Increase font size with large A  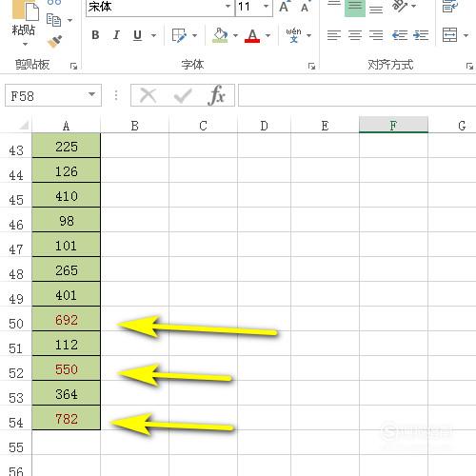[x=285, y=7]
